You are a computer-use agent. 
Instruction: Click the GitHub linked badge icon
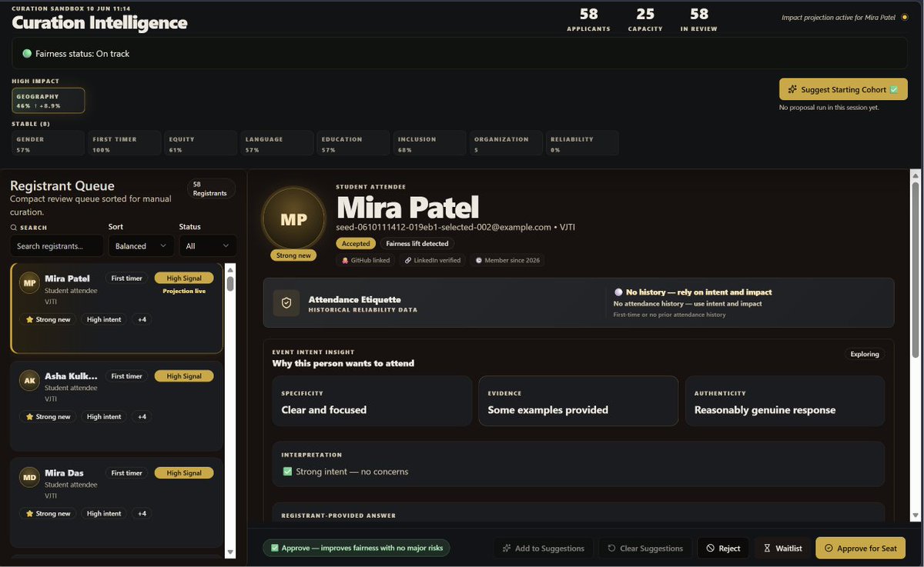[346, 261]
